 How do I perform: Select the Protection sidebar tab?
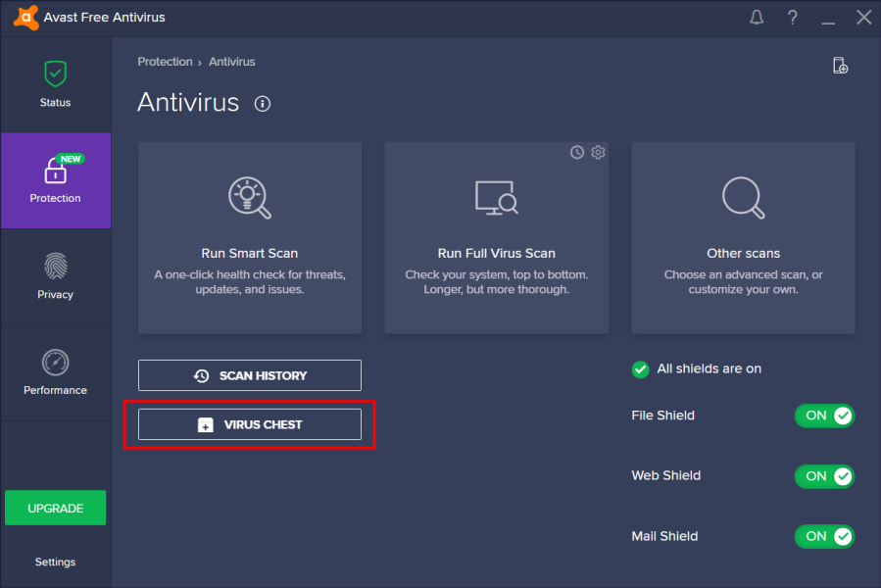[56, 181]
